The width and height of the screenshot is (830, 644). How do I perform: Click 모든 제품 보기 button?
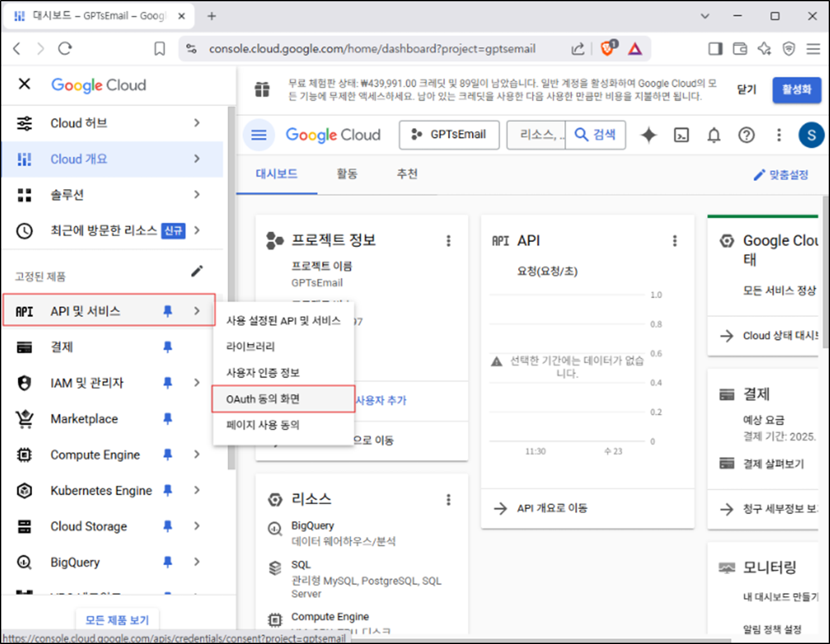(x=117, y=619)
